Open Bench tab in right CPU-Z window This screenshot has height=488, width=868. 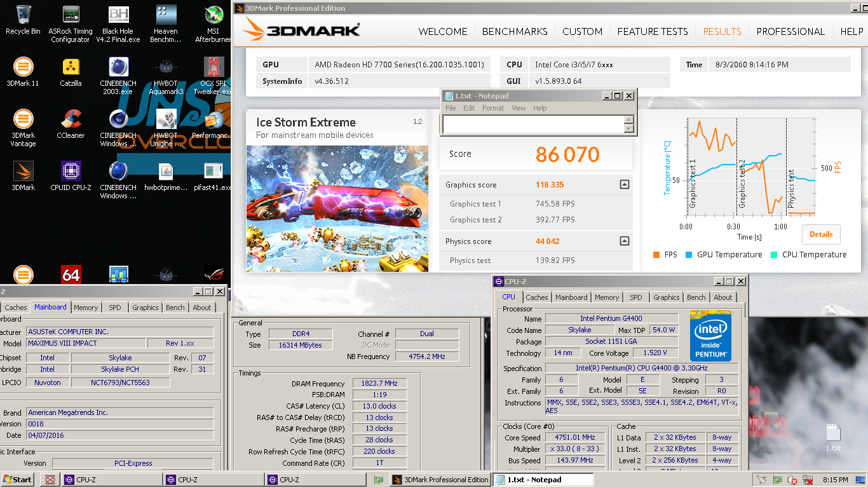pyautogui.click(x=696, y=297)
